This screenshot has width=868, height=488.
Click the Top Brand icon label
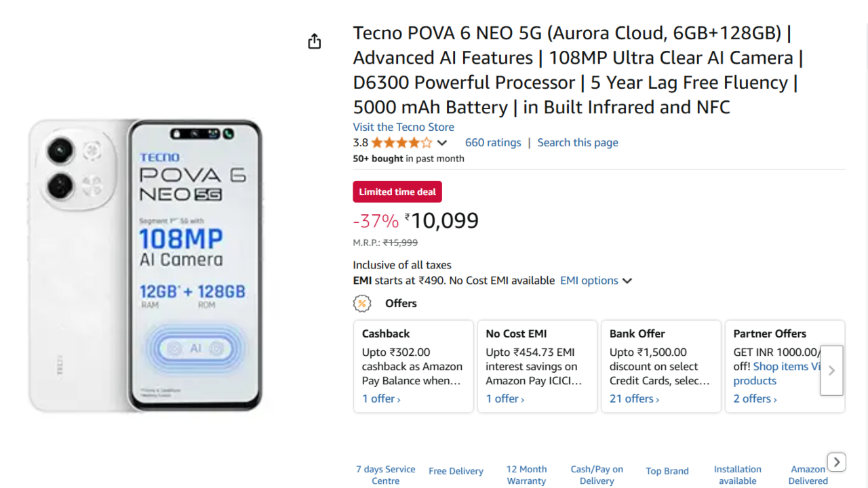pos(667,470)
